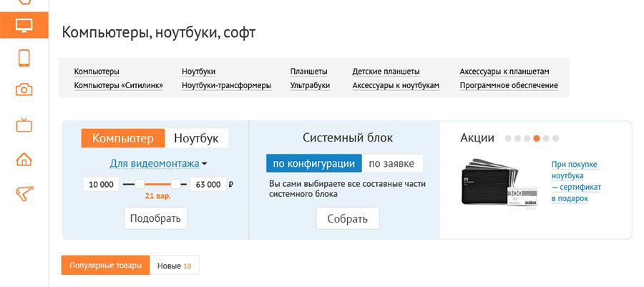Open the power tools drill icon
The height and width of the screenshot is (287, 644).
point(24,192)
